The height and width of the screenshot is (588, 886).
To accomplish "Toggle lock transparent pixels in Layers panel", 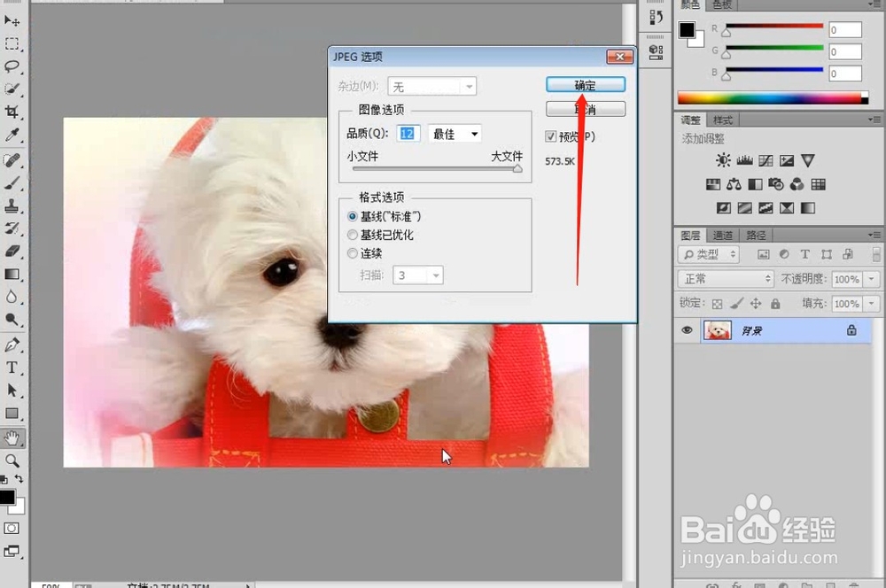I will 717,304.
